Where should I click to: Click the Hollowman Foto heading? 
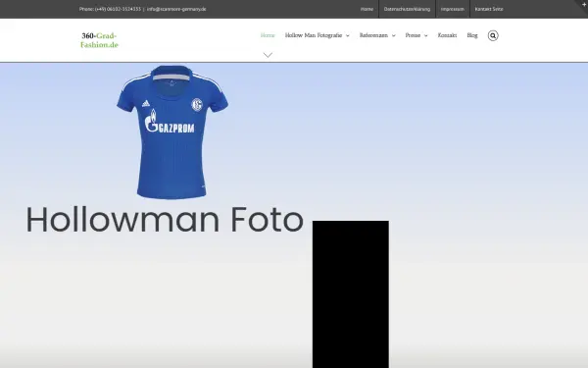click(165, 220)
